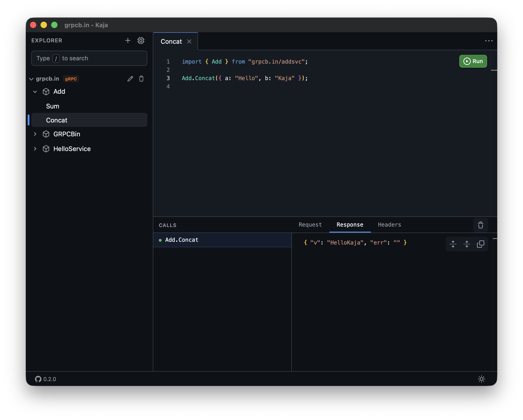Open the more options menu
This screenshot has height=420, width=523.
(488, 41)
